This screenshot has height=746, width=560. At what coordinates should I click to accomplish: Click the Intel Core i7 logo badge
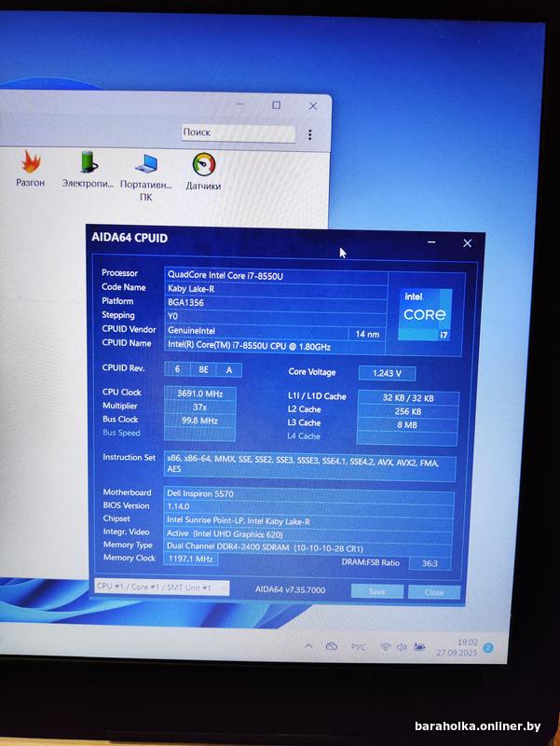click(x=425, y=314)
